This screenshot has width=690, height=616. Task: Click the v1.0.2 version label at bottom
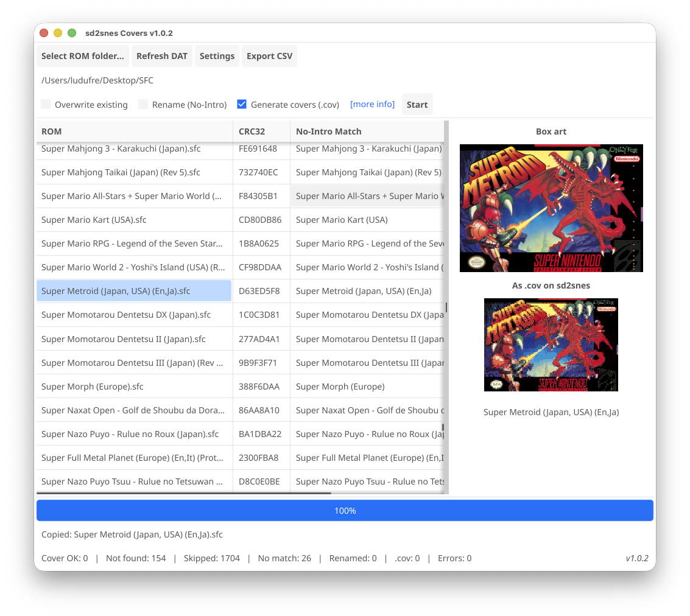(637, 558)
